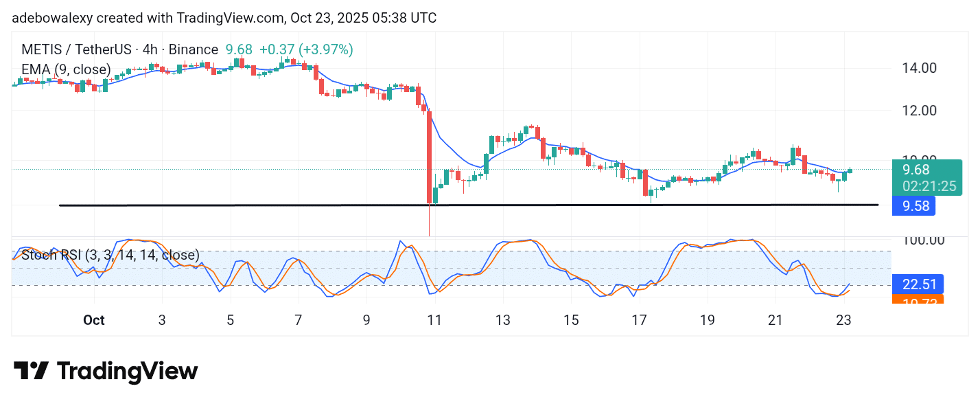The width and height of the screenshot is (980, 406).
Task: Click the 17 date on the time axis
Action: tap(639, 320)
